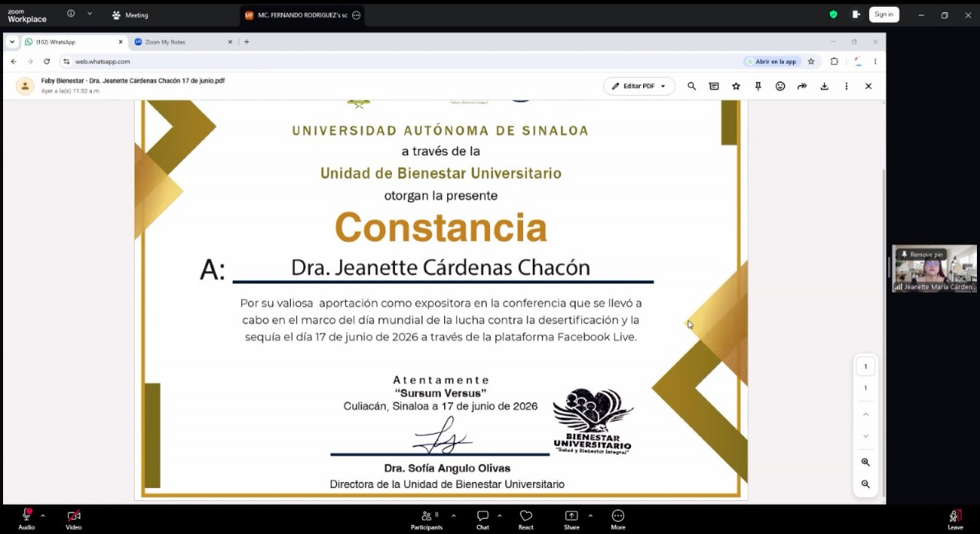Viewport: 980px width, 534px height.
Task: Close the WhatsApp browser tab
Action: tap(120, 42)
